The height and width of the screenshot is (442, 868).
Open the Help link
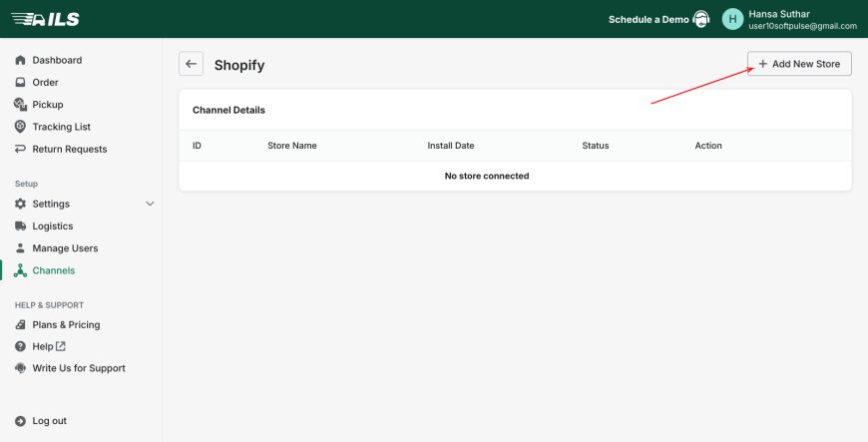pos(43,346)
